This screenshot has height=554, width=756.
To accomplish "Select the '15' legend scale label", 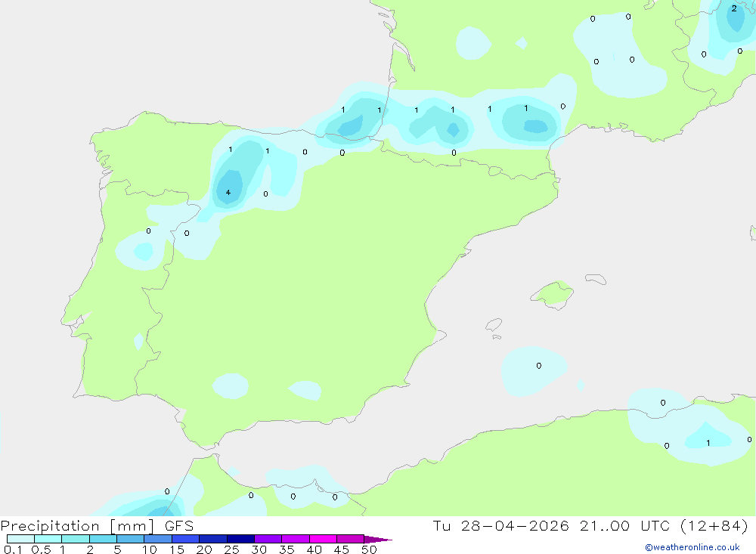I will tap(176, 549).
